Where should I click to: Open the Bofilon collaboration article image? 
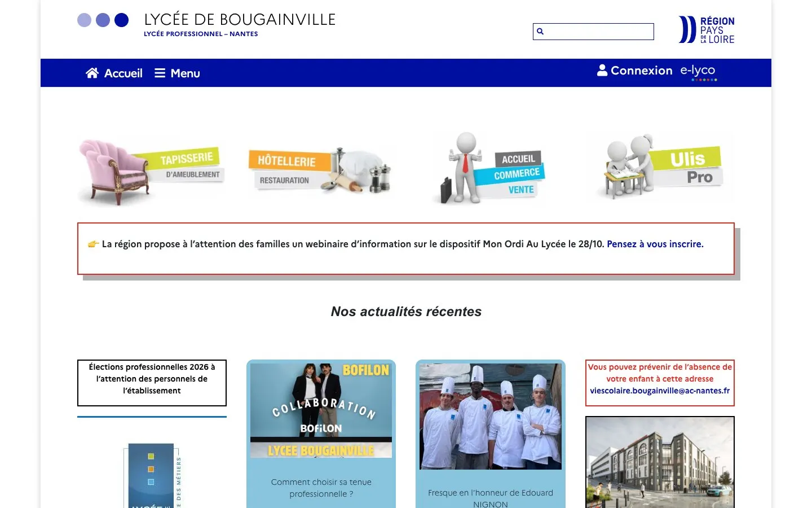[321, 410]
